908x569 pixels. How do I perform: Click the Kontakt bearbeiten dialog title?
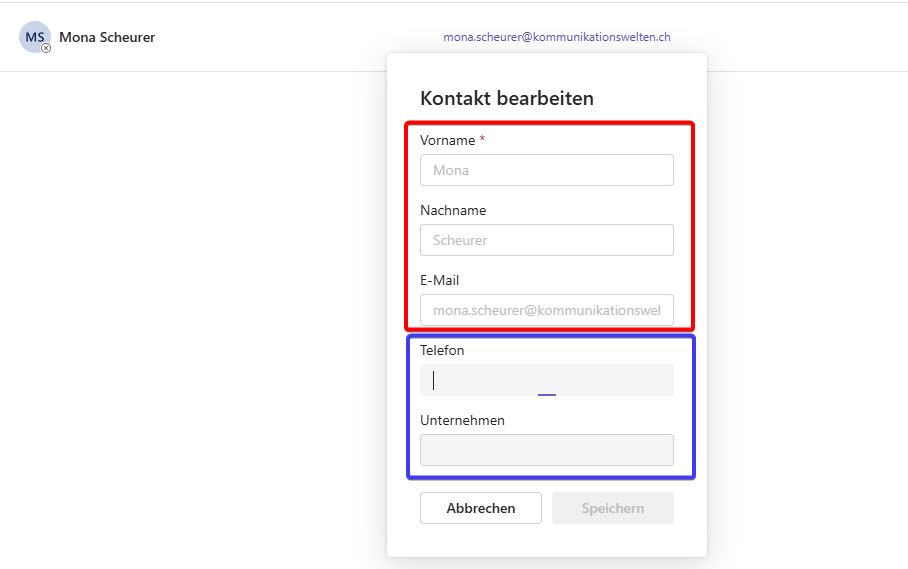coord(506,98)
